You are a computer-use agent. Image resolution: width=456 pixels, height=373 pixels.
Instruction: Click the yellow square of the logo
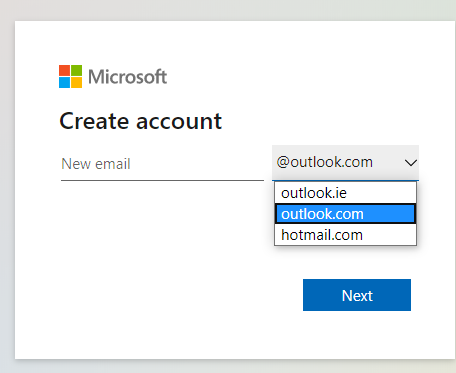[76, 82]
